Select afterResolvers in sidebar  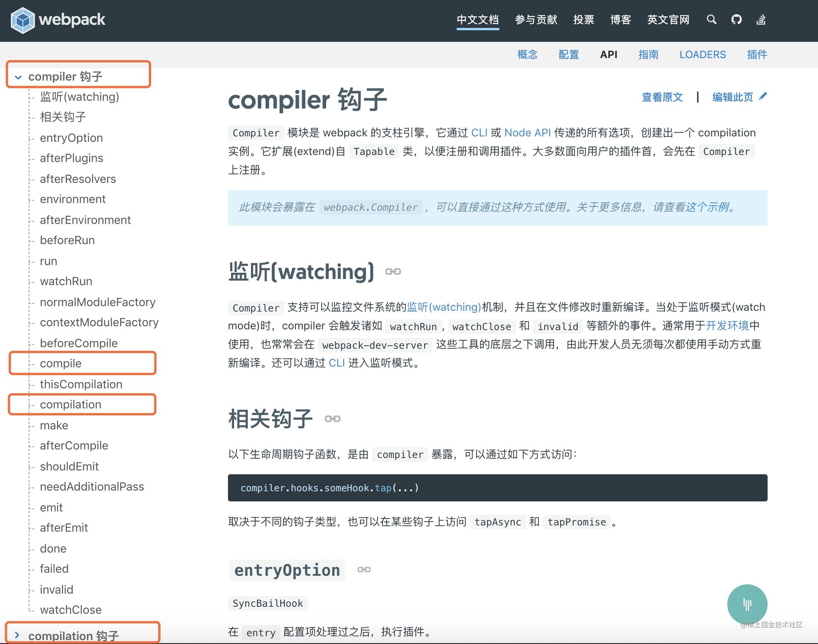[78, 179]
